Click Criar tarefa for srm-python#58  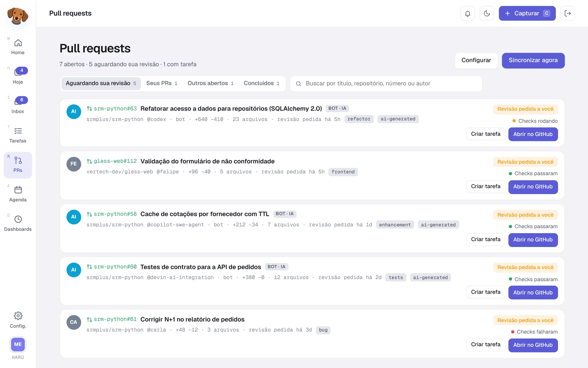(x=486, y=240)
